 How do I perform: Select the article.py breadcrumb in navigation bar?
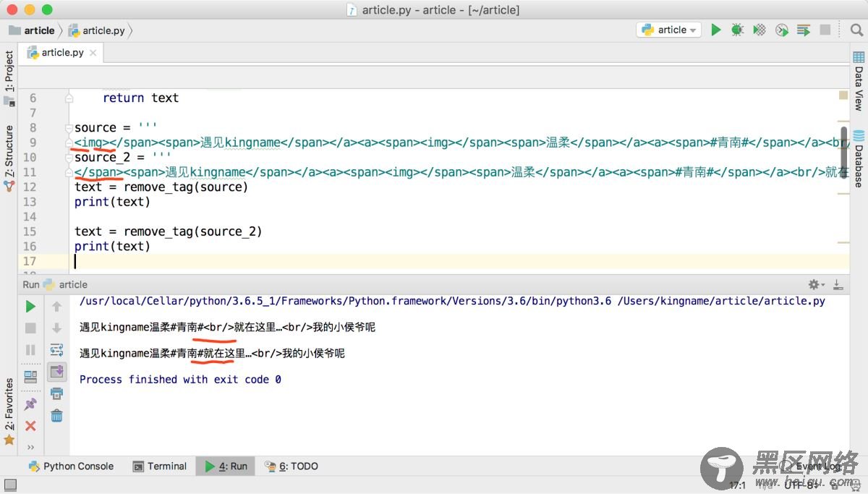click(x=97, y=30)
